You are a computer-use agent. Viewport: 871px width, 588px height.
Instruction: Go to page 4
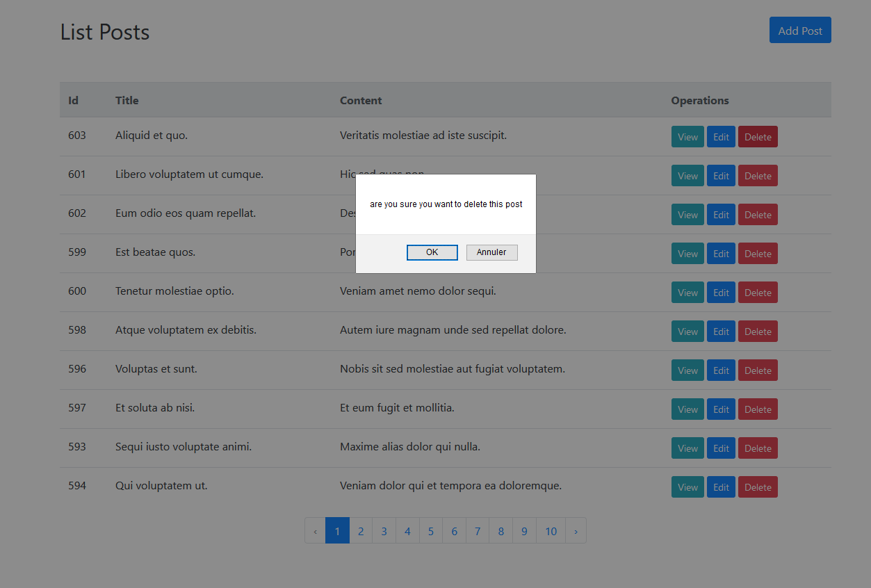click(x=407, y=531)
